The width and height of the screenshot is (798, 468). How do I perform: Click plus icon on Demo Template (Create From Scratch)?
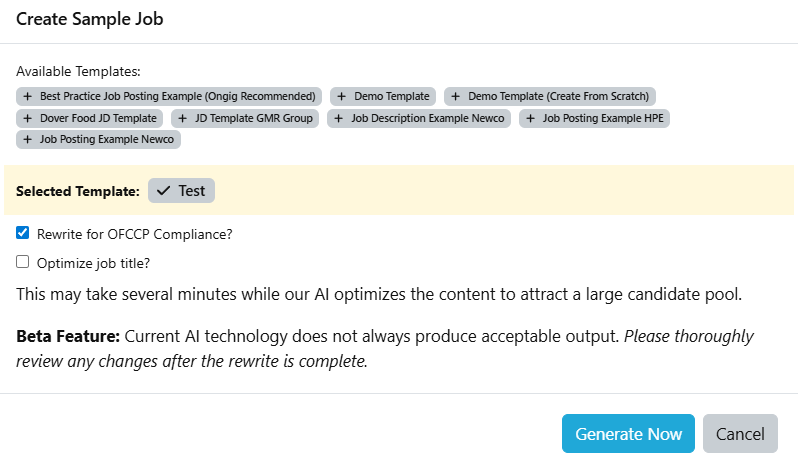(x=456, y=97)
